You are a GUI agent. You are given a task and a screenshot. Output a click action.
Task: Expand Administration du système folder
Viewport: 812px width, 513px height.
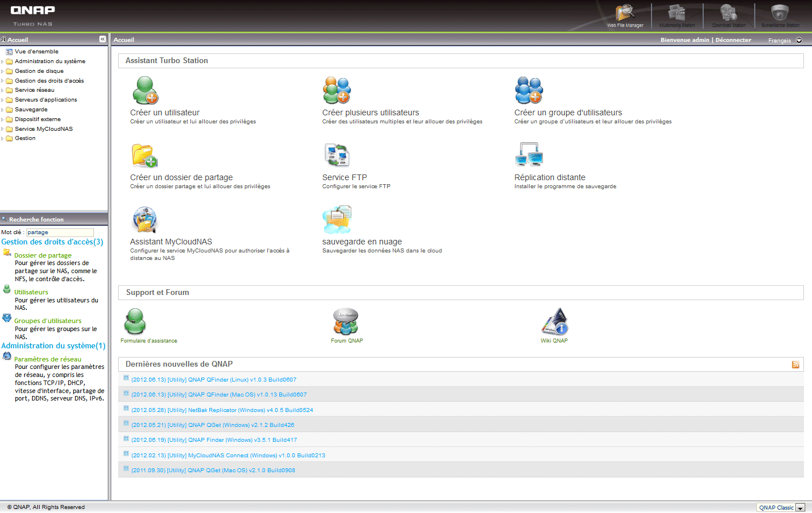click(x=2, y=61)
